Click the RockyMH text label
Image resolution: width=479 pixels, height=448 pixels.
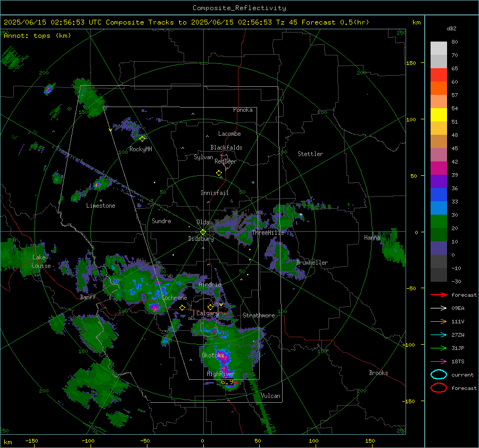141,149
